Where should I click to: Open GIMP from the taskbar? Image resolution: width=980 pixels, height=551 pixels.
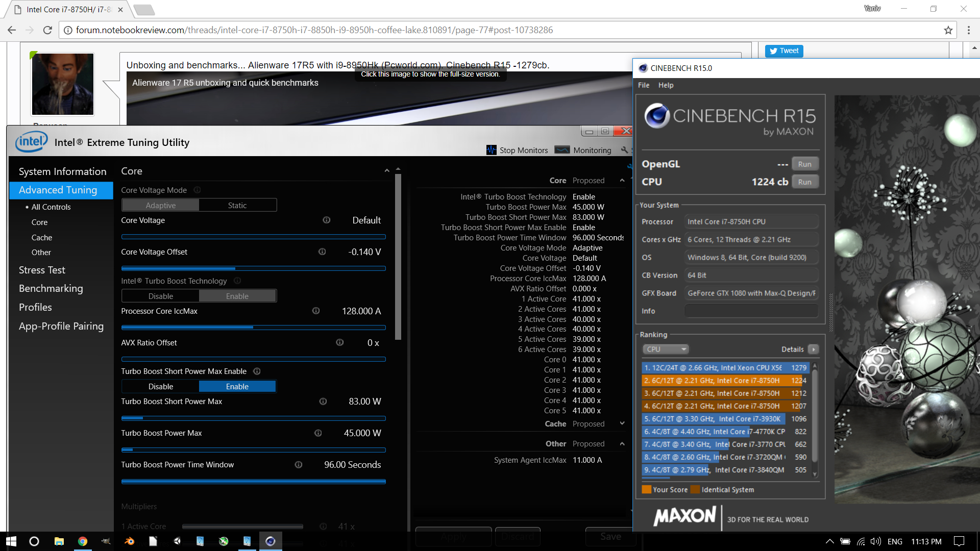[x=106, y=541]
